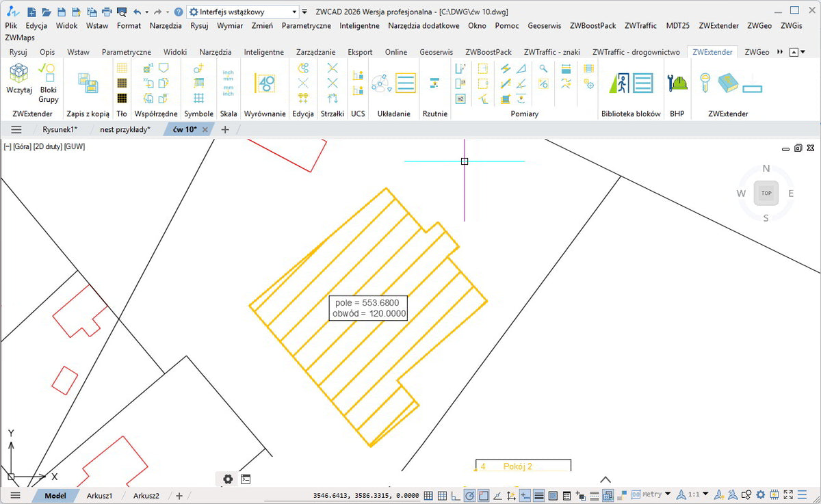The width and height of the screenshot is (821, 504).
Task: Click the Wczytaj ZWExtender icon
Action: [x=18, y=79]
